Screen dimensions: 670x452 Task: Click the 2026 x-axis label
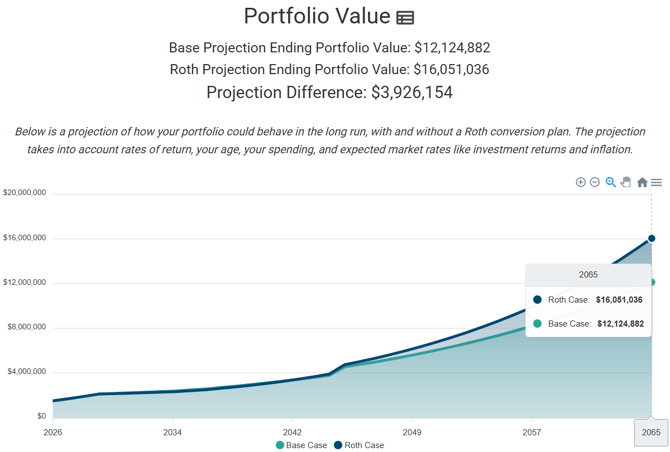pyautogui.click(x=53, y=432)
